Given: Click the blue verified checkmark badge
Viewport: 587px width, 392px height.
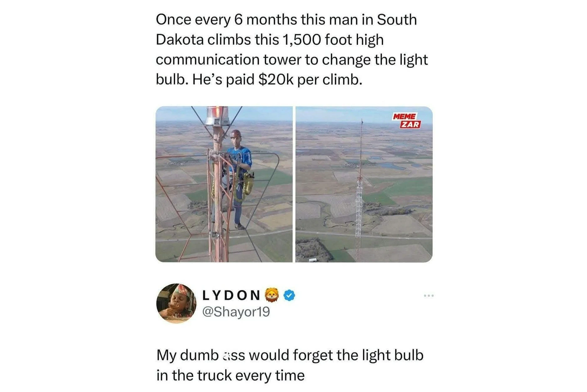Looking at the screenshot, I should click(x=289, y=295).
